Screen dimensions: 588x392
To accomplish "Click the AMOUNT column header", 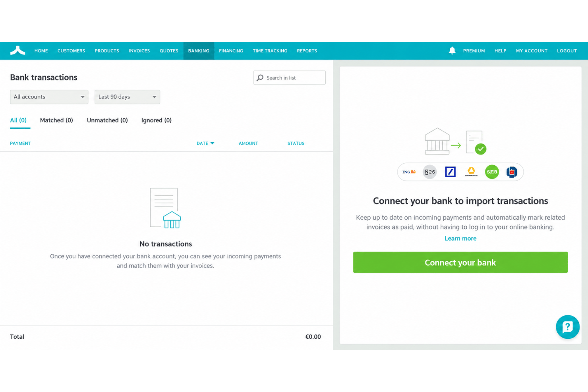I will click(x=248, y=143).
